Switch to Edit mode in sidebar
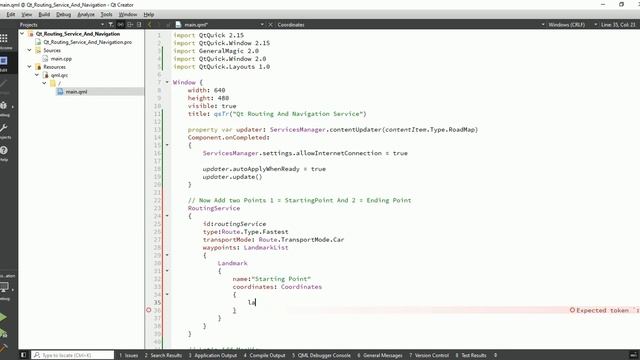Screen dimensions: 640x360 (4, 61)
